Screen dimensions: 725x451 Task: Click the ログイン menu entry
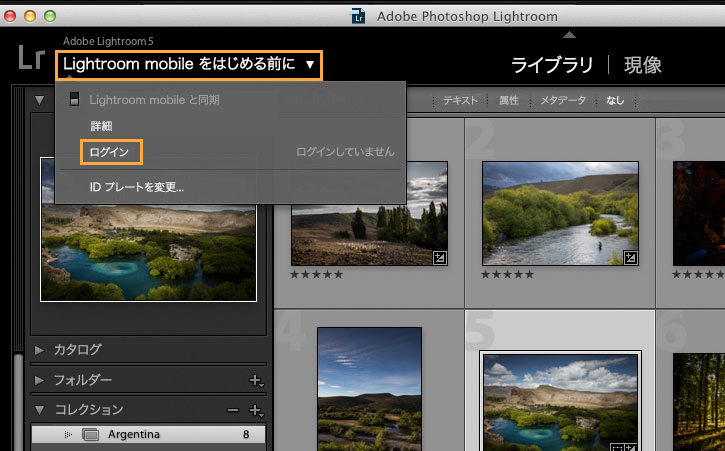click(109, 152)
